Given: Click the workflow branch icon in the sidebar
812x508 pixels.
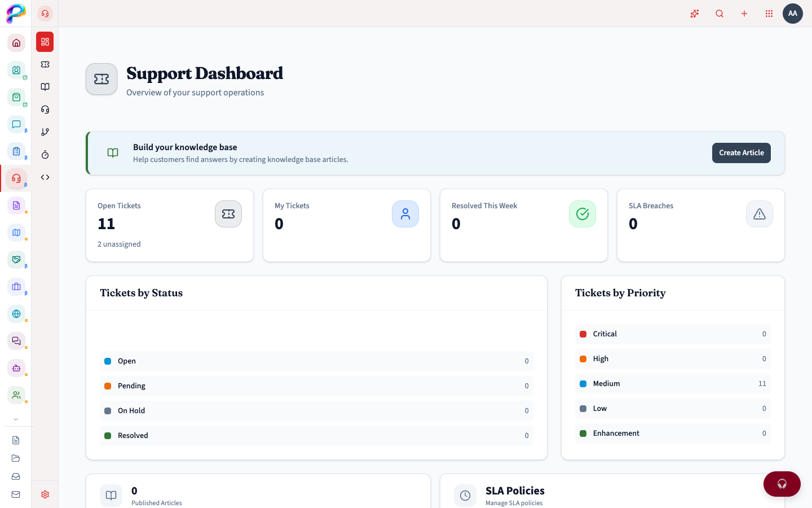Looking at the screenshot, I should pyautogui.click(x=45, y=132).
